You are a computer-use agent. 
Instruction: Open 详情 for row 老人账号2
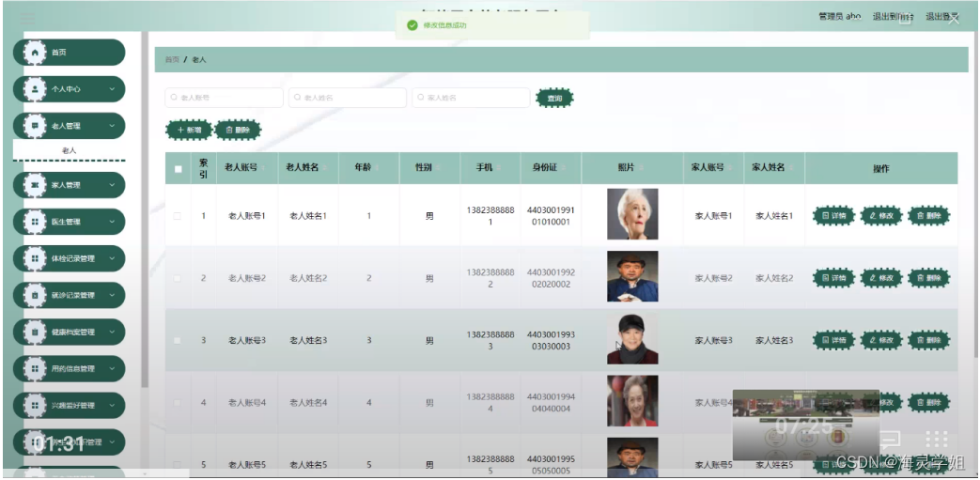click(833, 278)
